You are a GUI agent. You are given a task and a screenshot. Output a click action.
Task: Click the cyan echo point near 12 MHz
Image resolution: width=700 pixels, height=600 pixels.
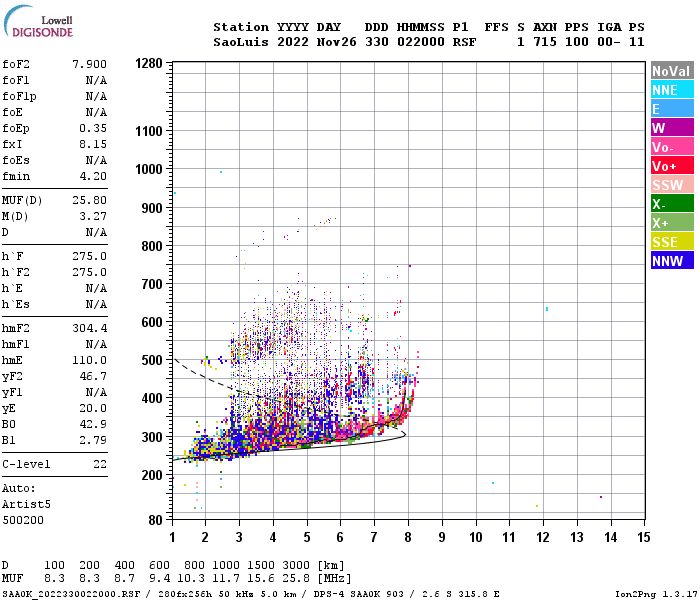(x=547, y=309)
